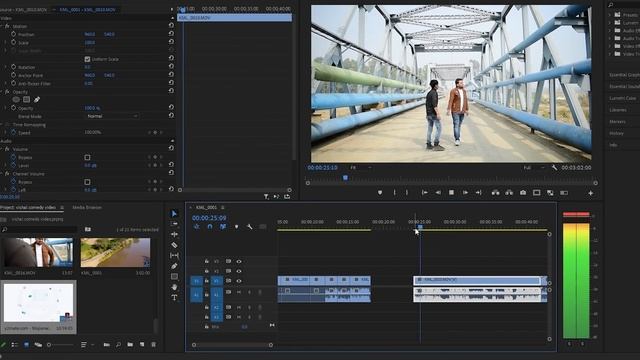Export frame with camera icon

click(x=523, y=193)
